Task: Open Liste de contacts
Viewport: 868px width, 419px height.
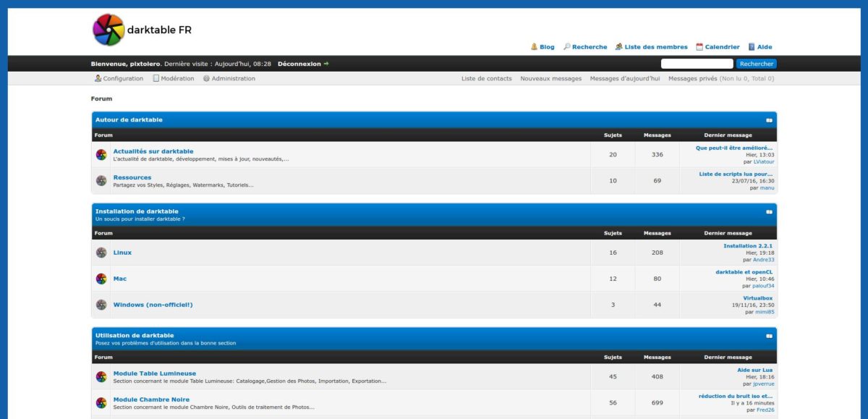Action: pos(487,78)
